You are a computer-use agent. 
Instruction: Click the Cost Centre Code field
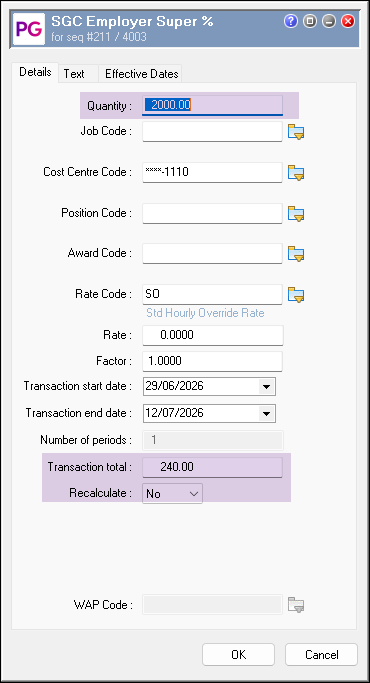click(x=212, y=172)
